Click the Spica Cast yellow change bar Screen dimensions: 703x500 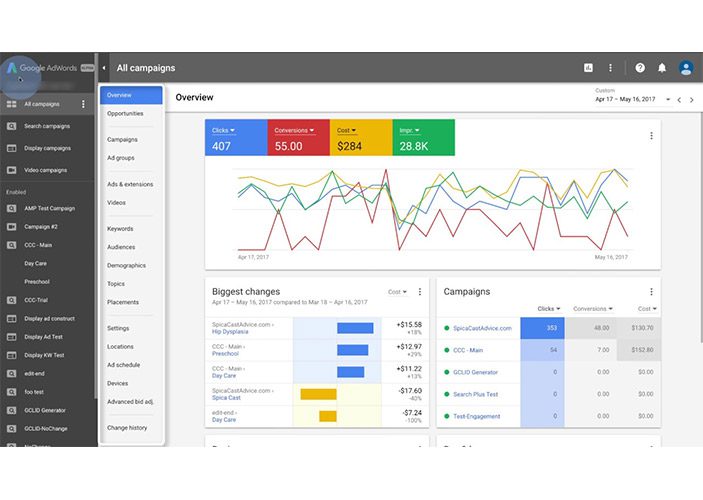(x=318, y=394)
